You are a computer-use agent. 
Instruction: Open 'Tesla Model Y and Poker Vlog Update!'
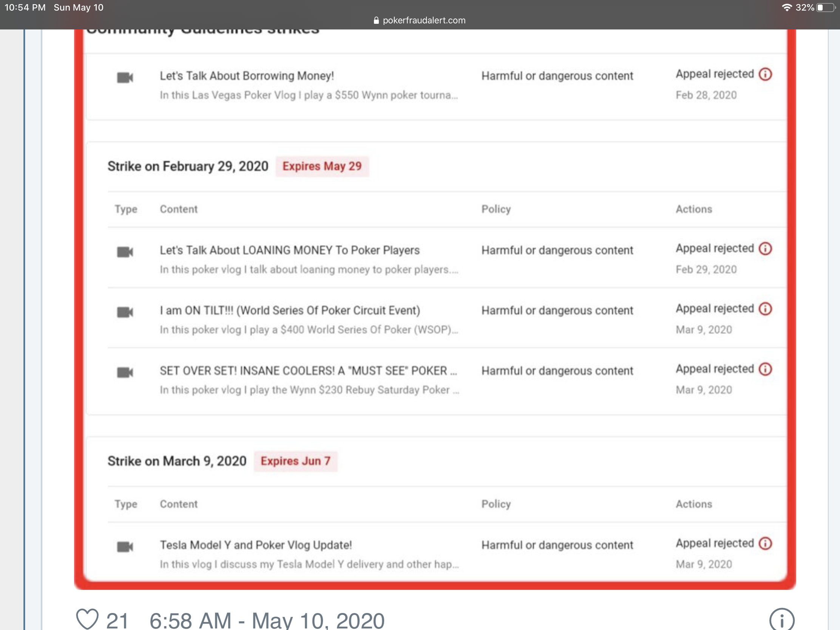coord(256,545)
